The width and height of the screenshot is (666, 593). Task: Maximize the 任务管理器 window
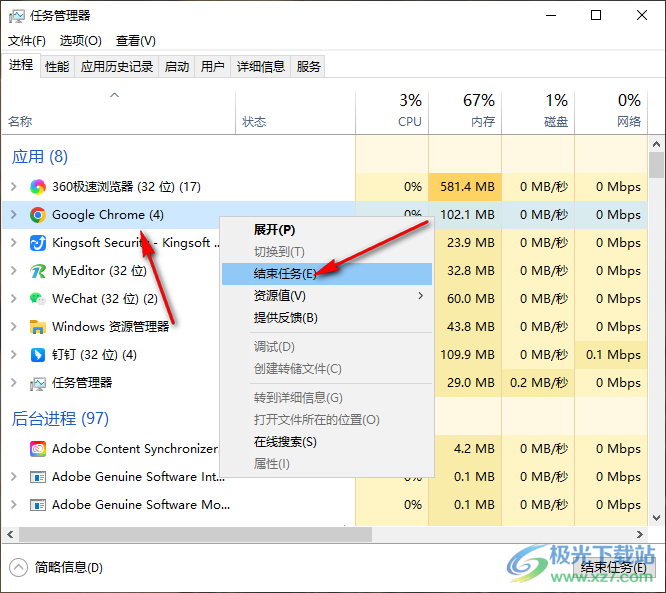point(596,16)
